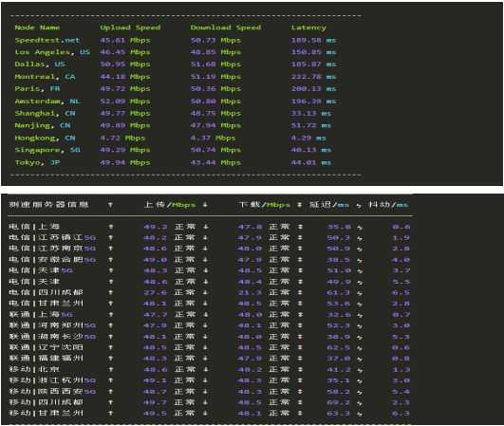Click the '下载/Mbps' column header
This screenshot has height=426, width=504.
click(264, 205)
